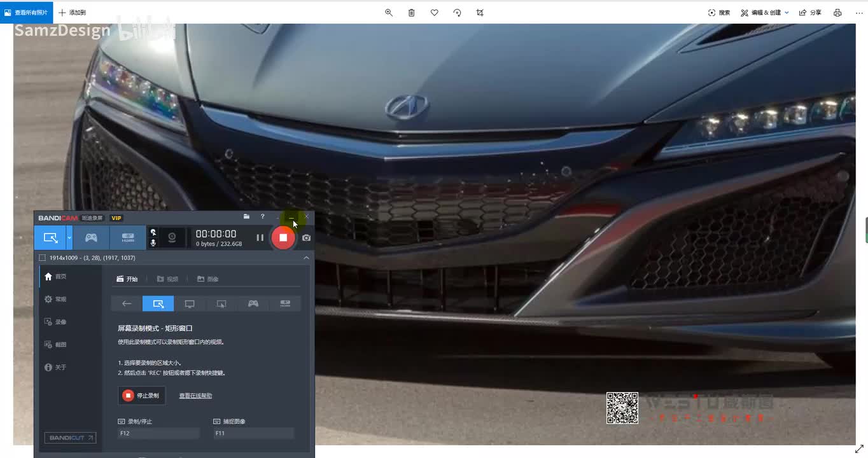Open the 添加到 option in Photos

click(x=72, y=13)
